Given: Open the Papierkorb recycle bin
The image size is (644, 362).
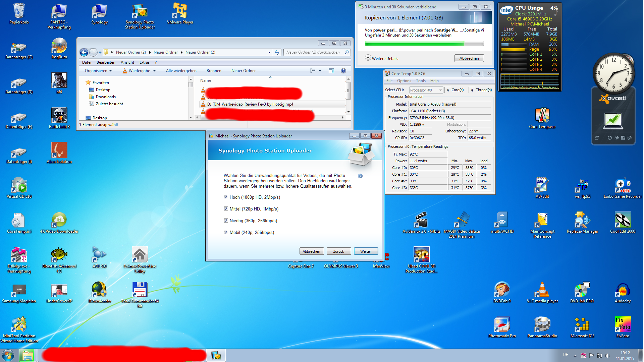Looking at the screenshot, I should coord(19,11).
